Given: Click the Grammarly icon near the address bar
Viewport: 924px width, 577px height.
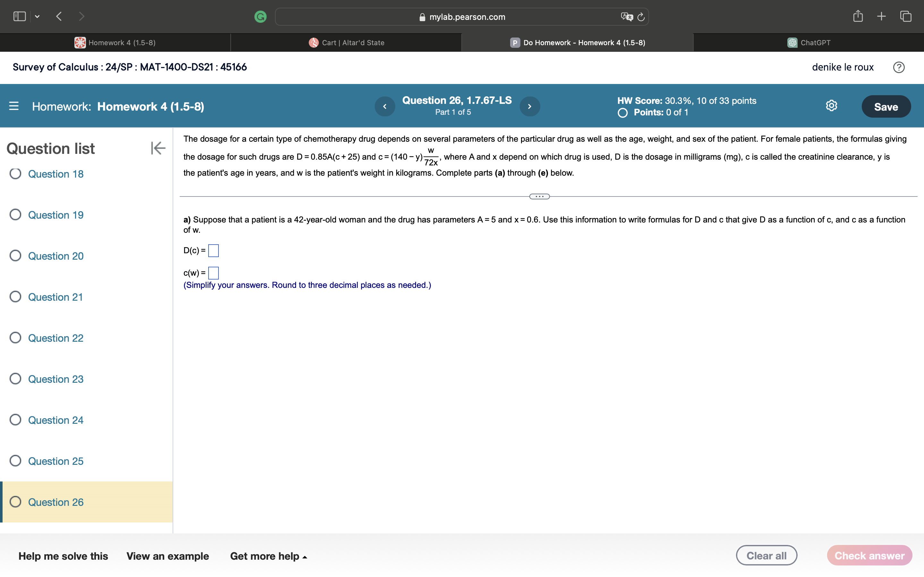Looking at the screenshot, I should point(261,16).
